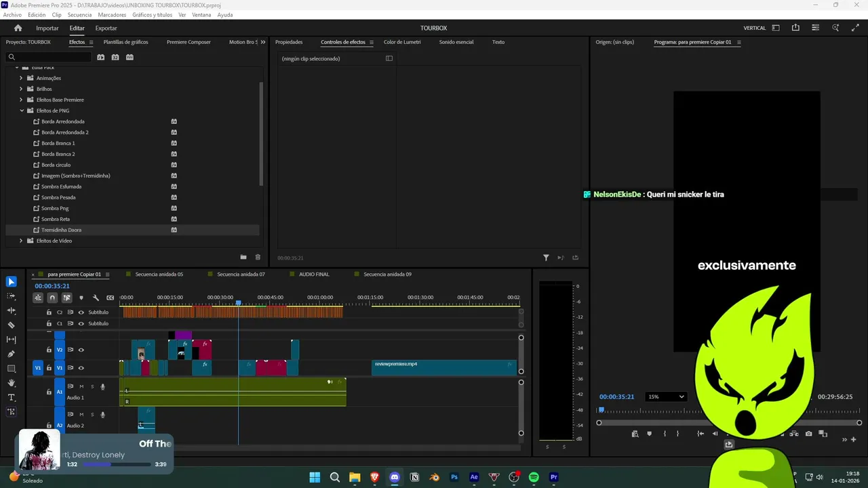Export frame with camera icon
This screenshot has width=868, height=488.
[x=808, y=434]
